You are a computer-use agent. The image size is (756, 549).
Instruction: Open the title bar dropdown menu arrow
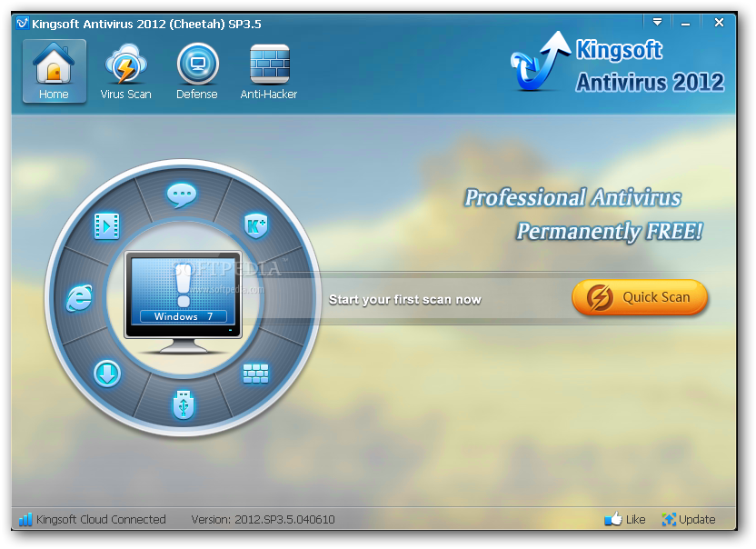point(657,22)
